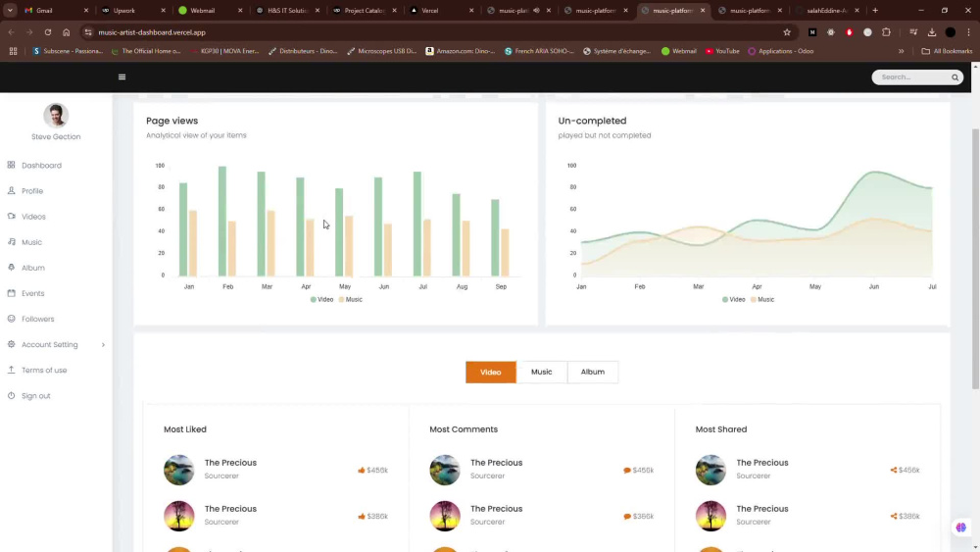Click the Page views heading
980x552 pixels.
click(x=171, y=121)
